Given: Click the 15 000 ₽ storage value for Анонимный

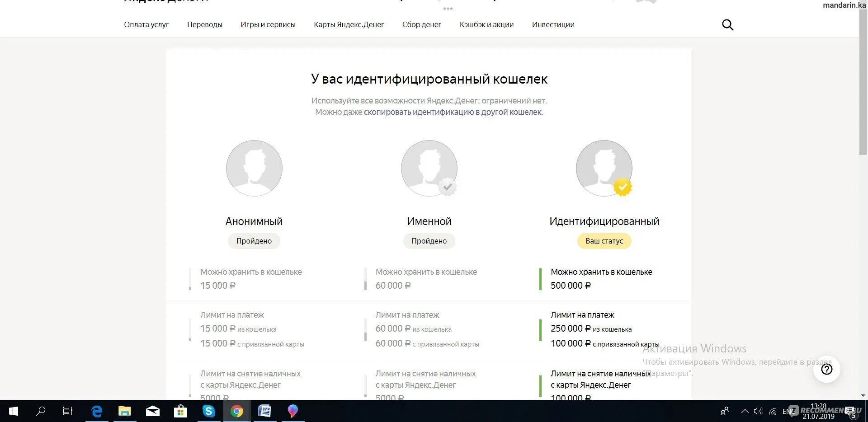Looking at the screenshot, I should 218,286.
